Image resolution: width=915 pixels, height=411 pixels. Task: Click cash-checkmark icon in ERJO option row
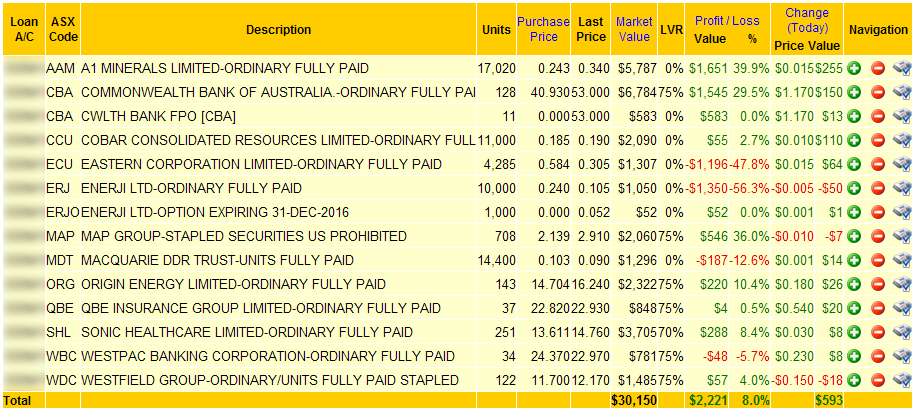pyautogui.click(x=902, y=212)
